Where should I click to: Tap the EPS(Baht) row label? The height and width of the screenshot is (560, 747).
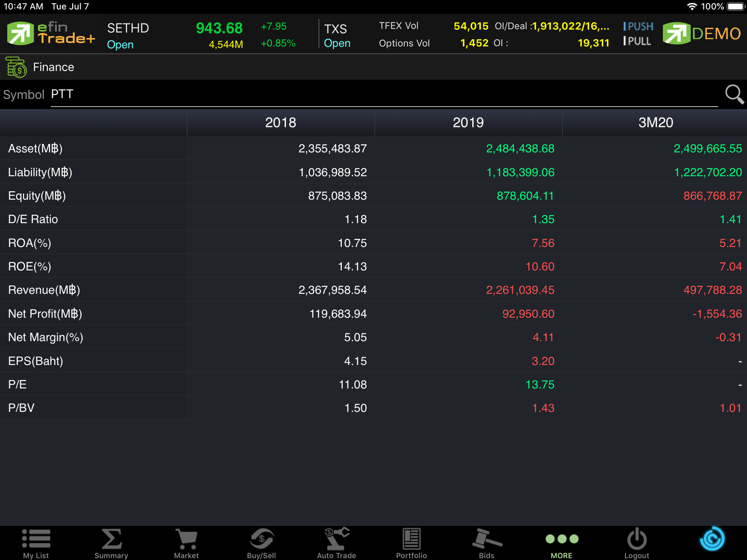36,361
